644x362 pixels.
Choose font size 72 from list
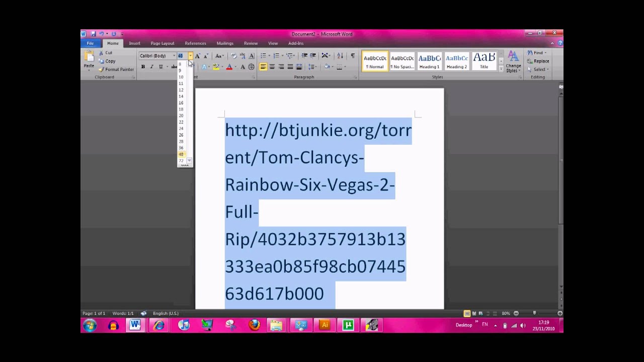pyautogui.click(x=181, y=161)
